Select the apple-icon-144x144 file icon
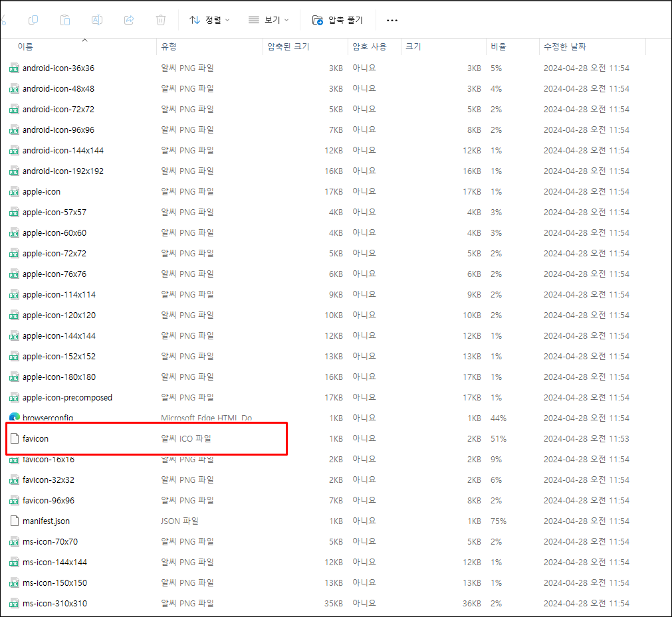Viewport: 672px width, 617px height. point(14,335)
